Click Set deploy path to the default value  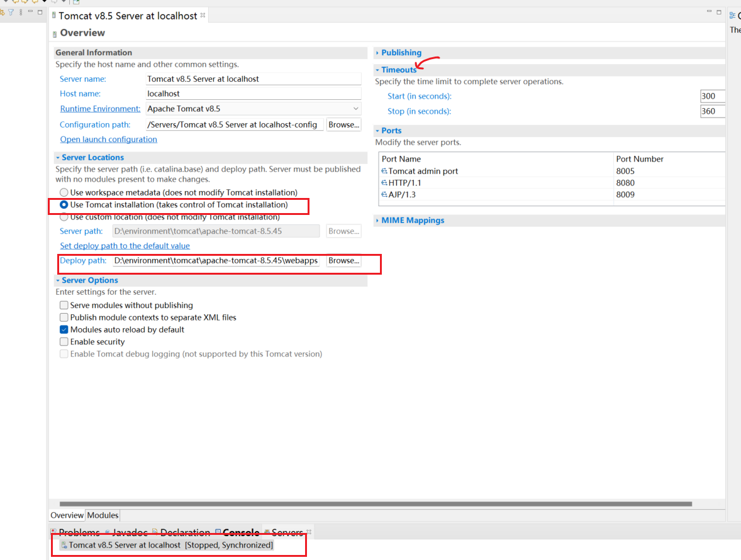coord(125,246)
